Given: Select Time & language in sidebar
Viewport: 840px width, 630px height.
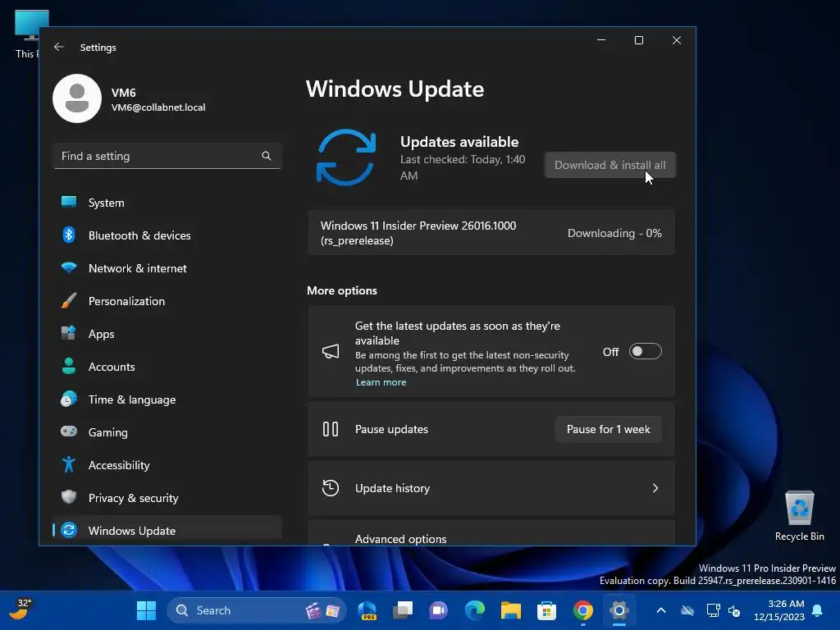Looking at the screenshot, I should [167, 399].
